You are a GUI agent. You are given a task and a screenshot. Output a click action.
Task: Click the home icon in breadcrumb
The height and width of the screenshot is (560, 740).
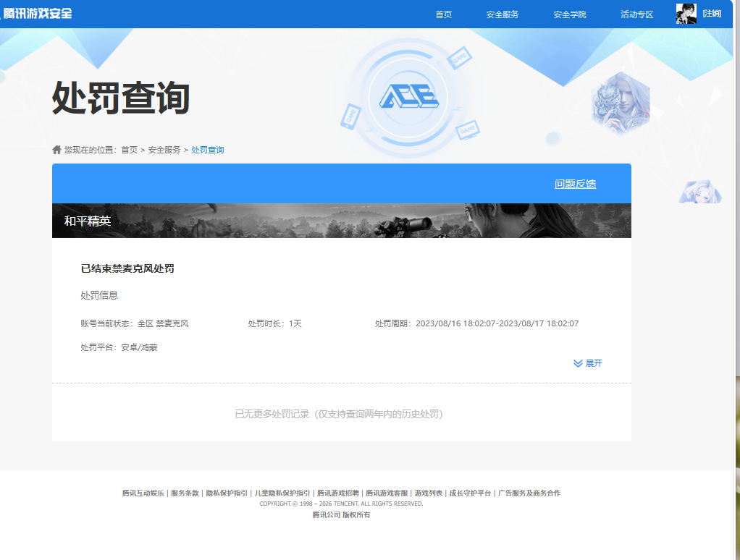(56, 150)
